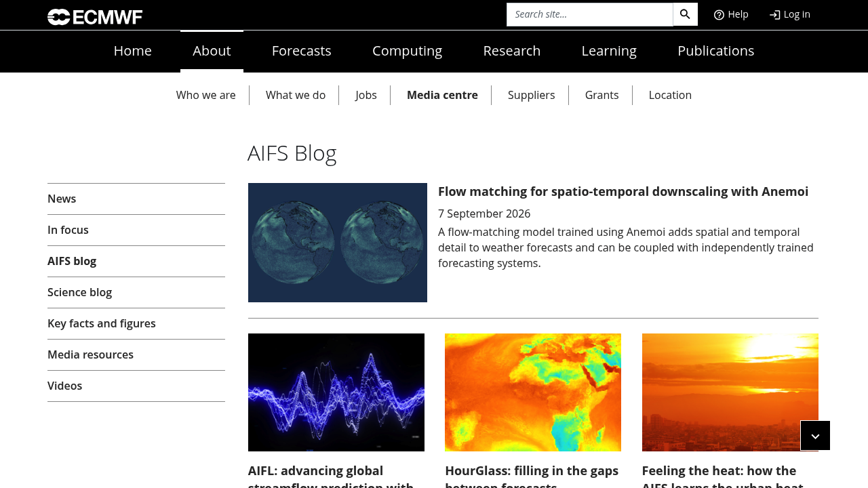Open the About menu item
The image size is (868, 488).
tap(212, 51)
